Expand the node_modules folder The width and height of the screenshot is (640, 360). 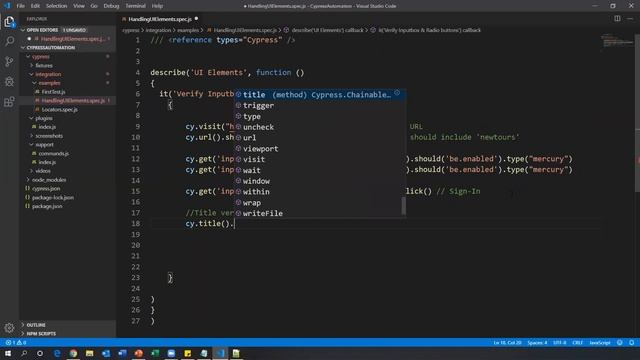point(48,180)
